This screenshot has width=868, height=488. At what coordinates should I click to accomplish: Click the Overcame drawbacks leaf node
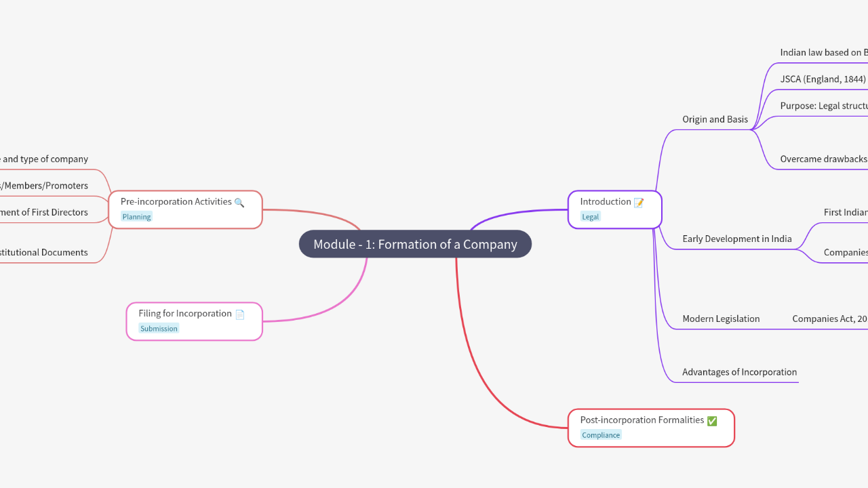(x=823, y=159)
